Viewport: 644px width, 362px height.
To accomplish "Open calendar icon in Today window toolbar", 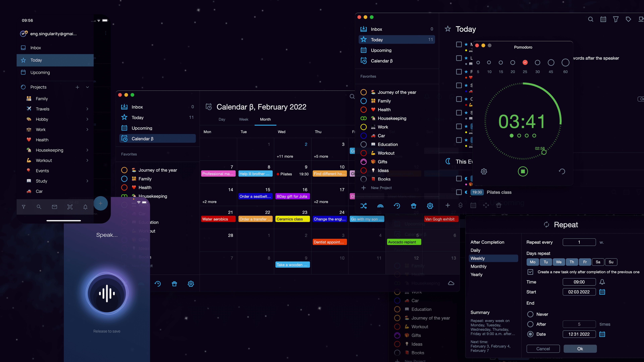I will [x=603, y=19].
